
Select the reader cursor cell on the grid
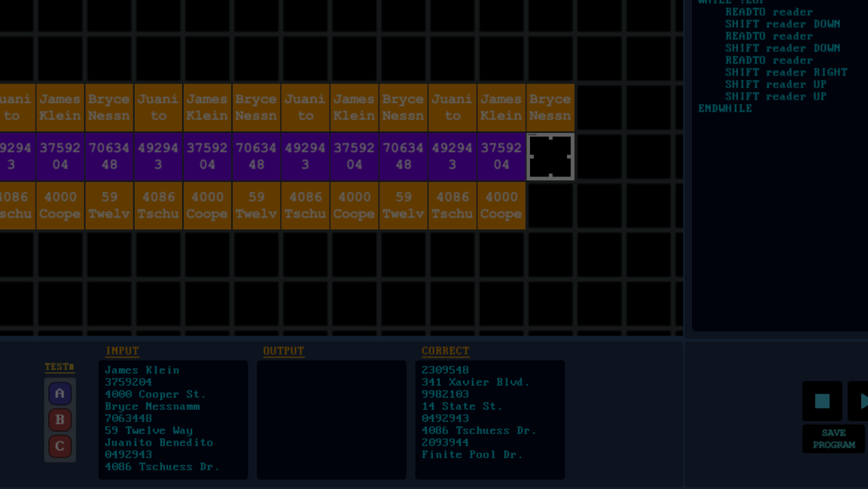(x=550, y=157)
